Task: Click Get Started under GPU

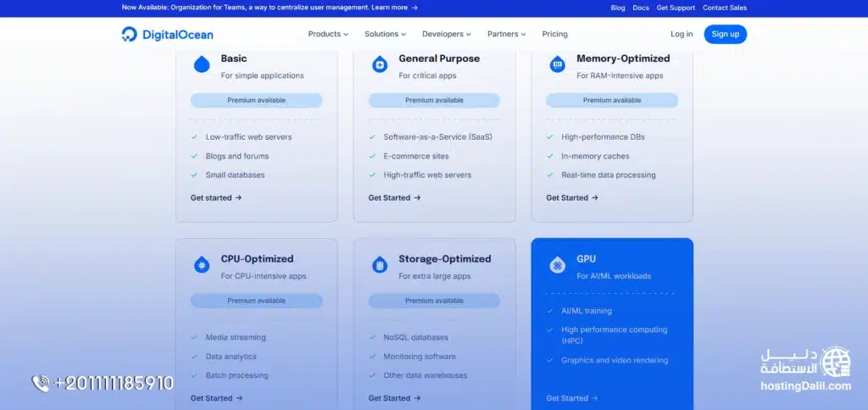Action: (x=572, y=398)
